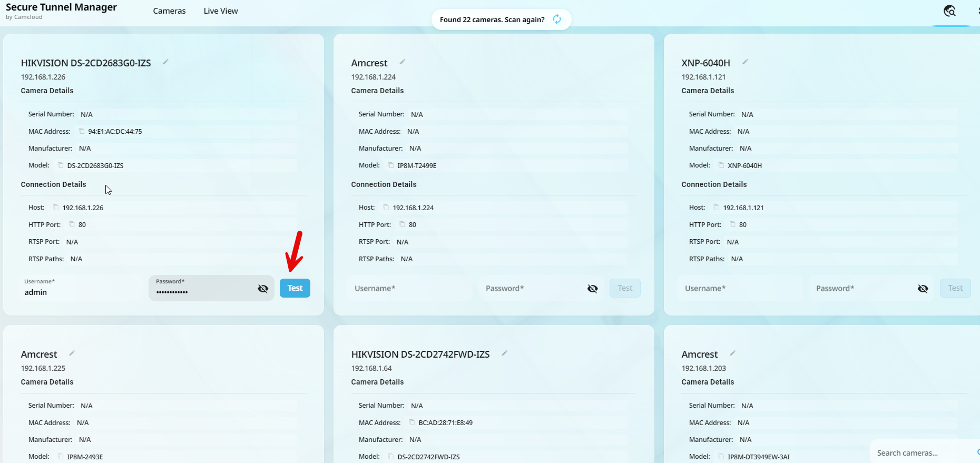Edit name of HIKVISION DS-2CD2683G0-IZS camera
Screen dimensions: 980x463
[165, 62]
